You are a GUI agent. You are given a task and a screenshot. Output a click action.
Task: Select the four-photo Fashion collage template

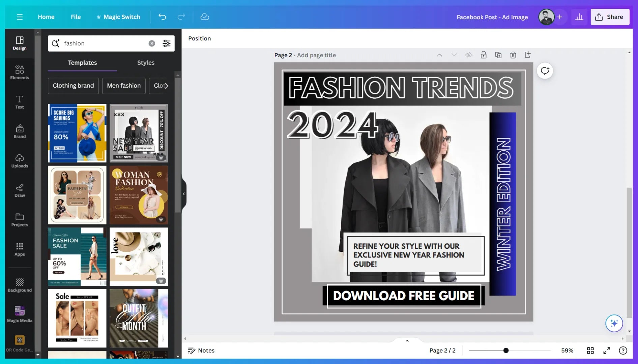click(x=77, y=195)
